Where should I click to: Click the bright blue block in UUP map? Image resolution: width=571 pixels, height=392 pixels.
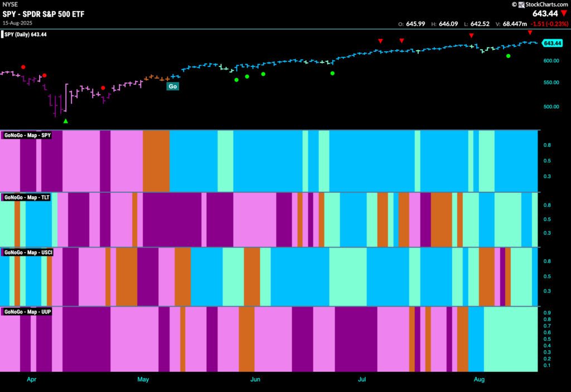tap(476, 339)
